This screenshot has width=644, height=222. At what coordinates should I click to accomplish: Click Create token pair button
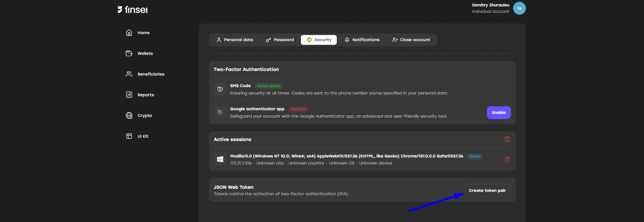point(487,190)
